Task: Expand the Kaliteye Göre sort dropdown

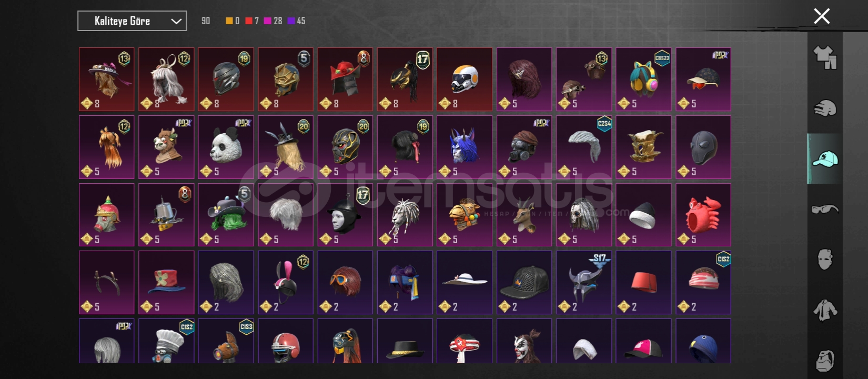Action: tap(132, 21)
